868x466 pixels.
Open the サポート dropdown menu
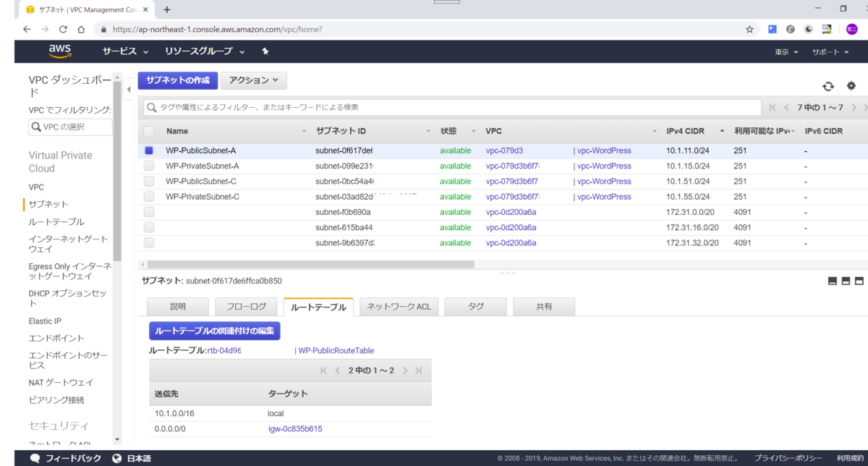pyautogui.click(x=830, y=52)
